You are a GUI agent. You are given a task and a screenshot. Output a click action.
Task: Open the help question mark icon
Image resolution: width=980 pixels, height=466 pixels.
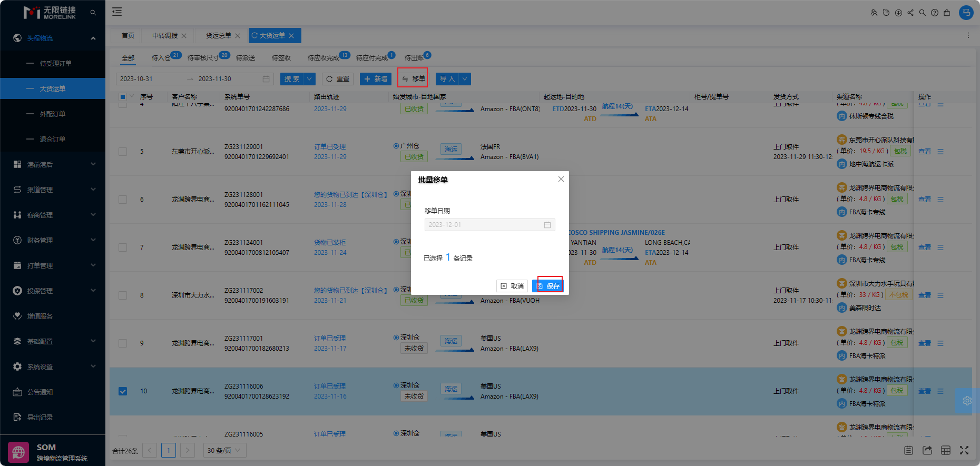pos(935,13)
